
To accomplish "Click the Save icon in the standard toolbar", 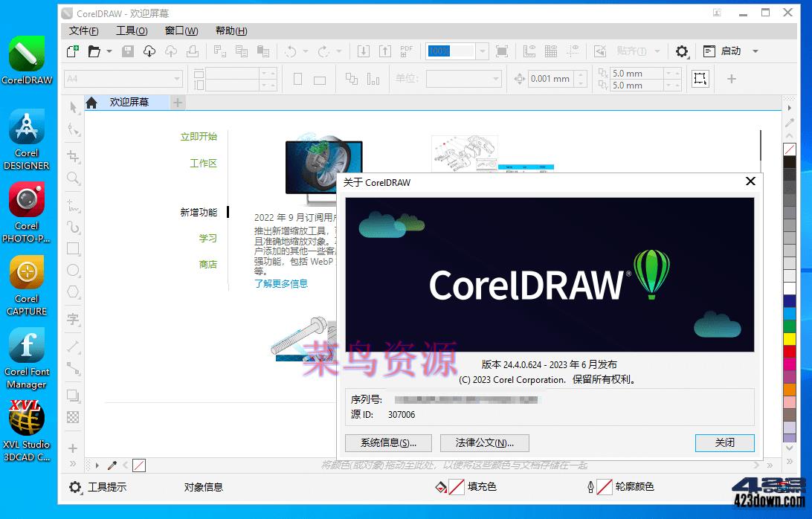I will (129, 51).
